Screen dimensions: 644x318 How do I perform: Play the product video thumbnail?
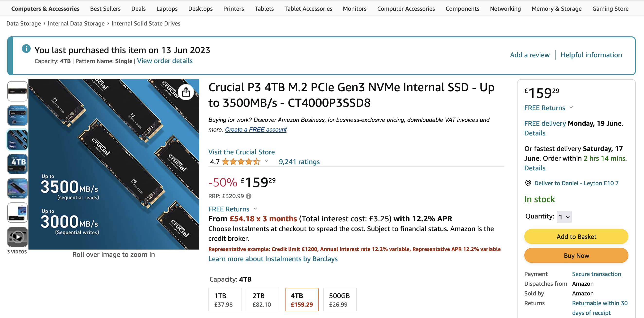tap(17, 237)
